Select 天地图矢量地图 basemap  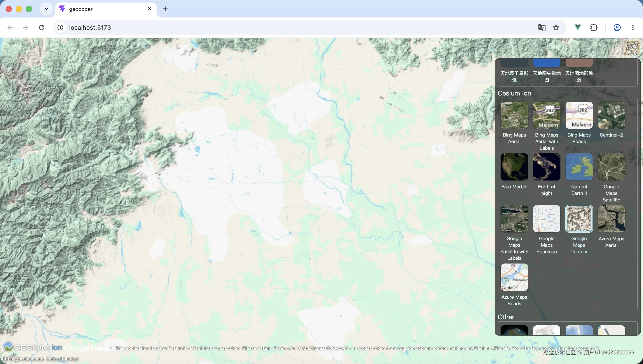[546, 71]
